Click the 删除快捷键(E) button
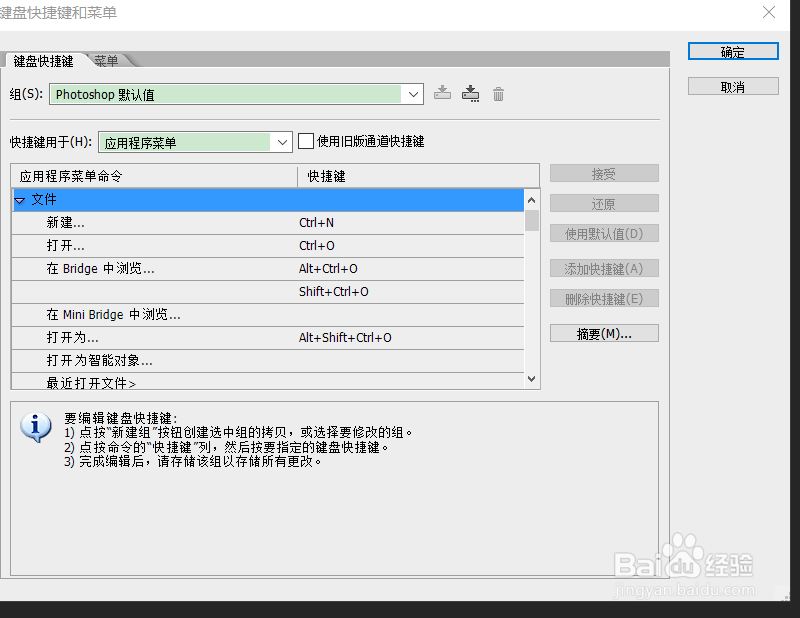Viewport: 800px width, 618px height. tap(604, 299)
